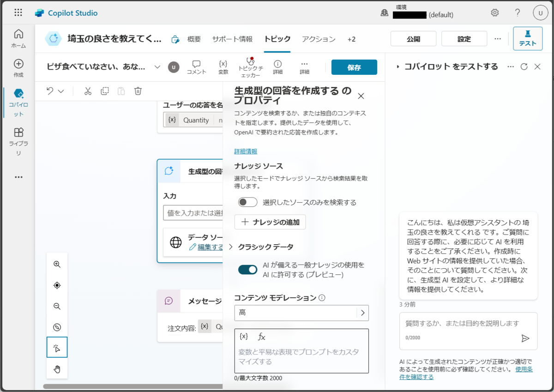Open the app launcher waffle icon
The width and height of the screenshot is (554, 392).
point(18,13)
